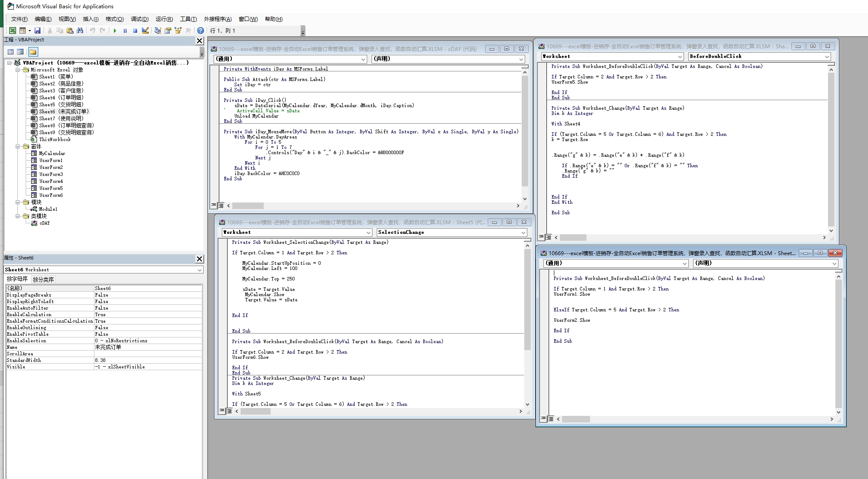The width and height of the screenshot is (868, 479).
Task: Switch to the 按字母序 tab in Properties
Action: [x=17, y=279]
